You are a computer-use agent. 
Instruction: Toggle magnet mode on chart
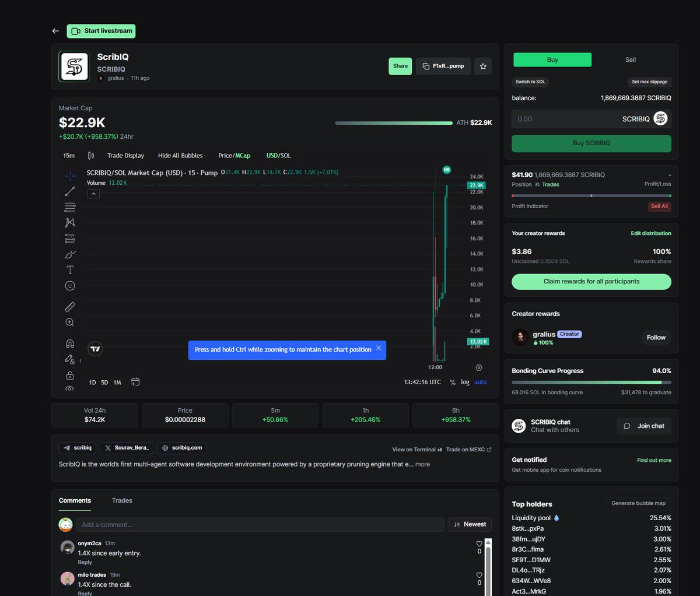tap(70, 343)
